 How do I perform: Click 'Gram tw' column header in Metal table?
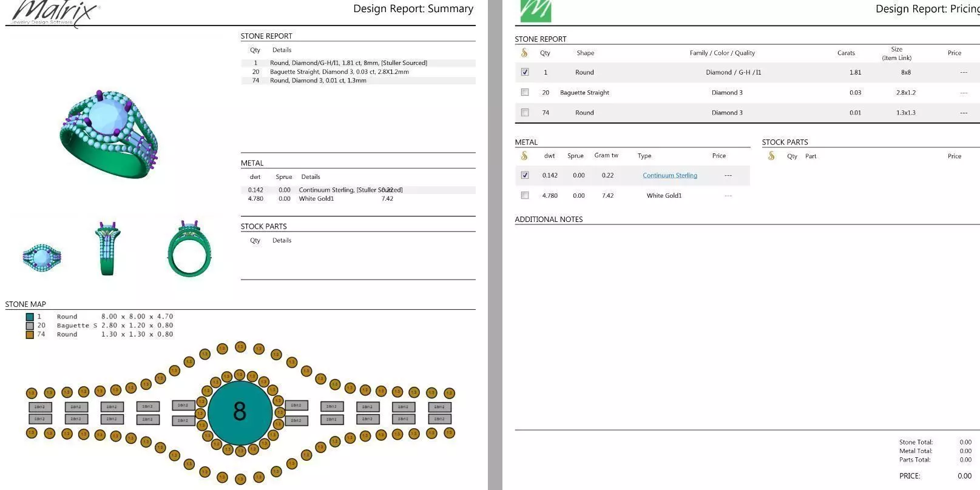coord(606,155)
